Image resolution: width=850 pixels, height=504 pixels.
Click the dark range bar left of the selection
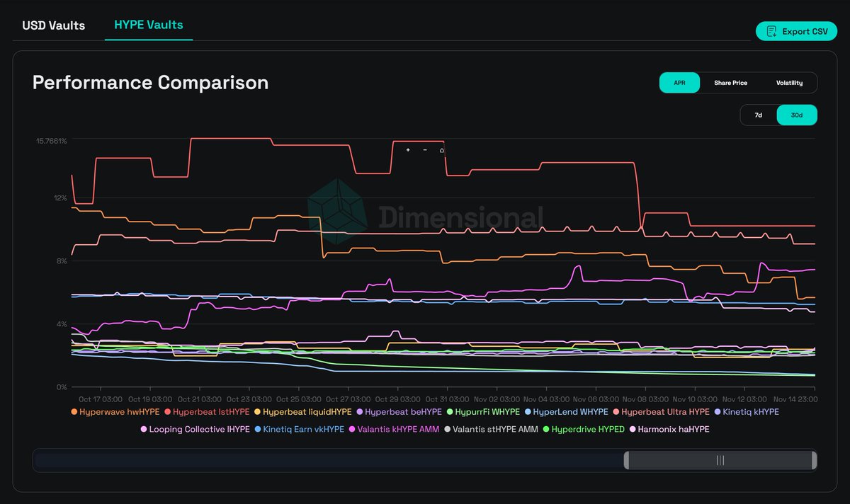(329, 460)
